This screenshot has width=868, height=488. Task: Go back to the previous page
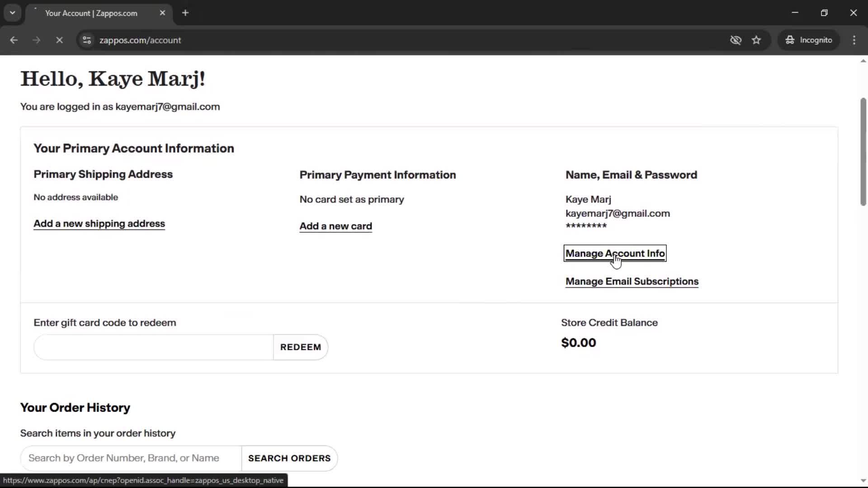[x=14, y=40]
